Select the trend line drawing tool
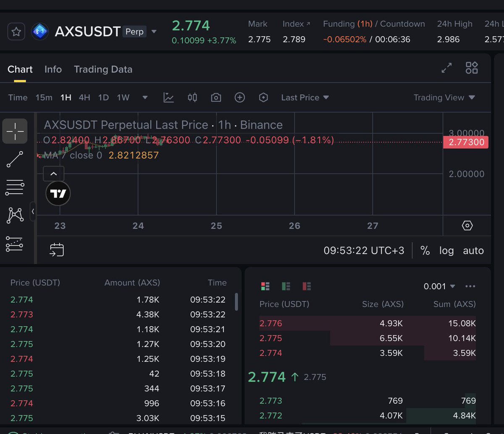504x434 pixels. coord(15,159)
